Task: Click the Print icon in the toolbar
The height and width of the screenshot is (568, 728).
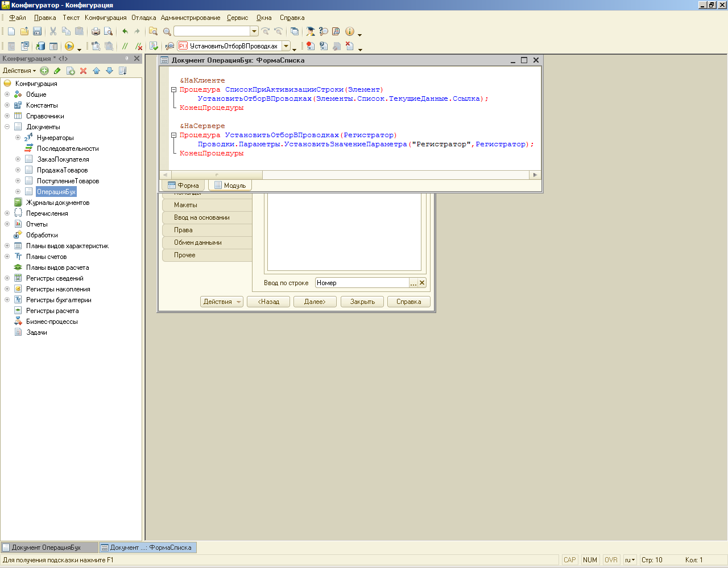Action: click(x=96, y=31)
